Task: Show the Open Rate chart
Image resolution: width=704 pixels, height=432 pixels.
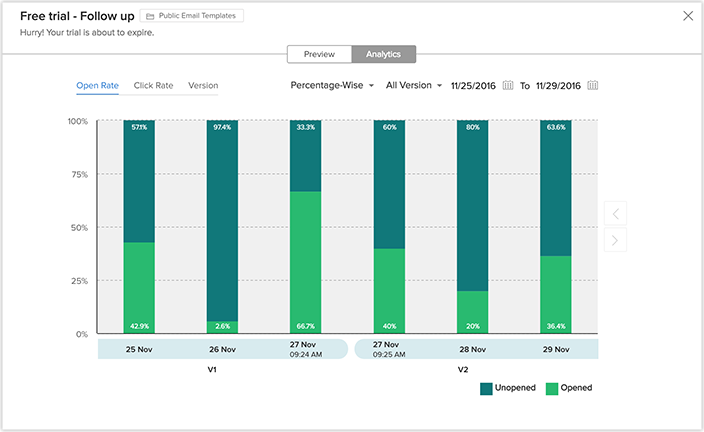Action: (97, 86)
